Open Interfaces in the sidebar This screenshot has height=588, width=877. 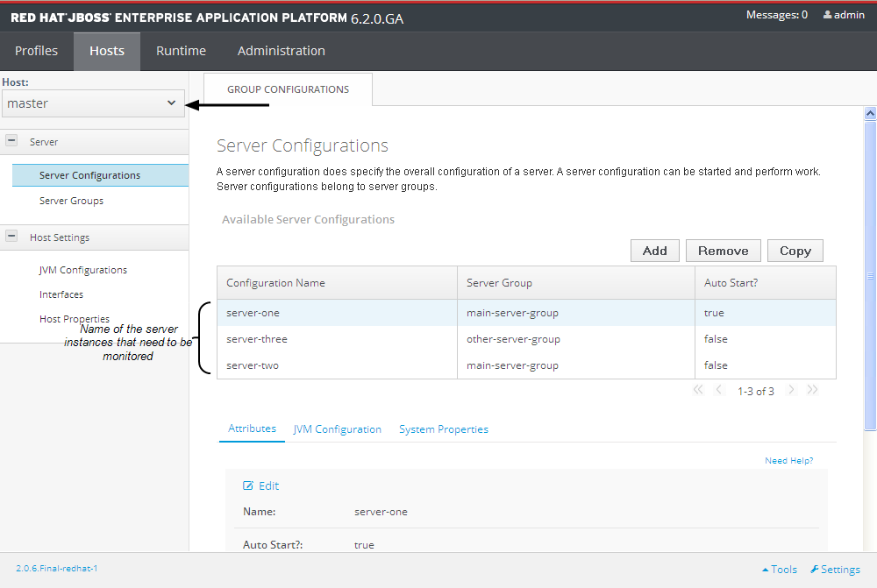(61, 294)
